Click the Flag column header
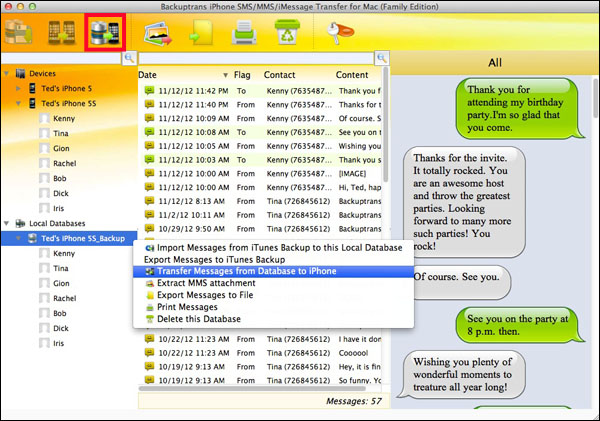 242,75
